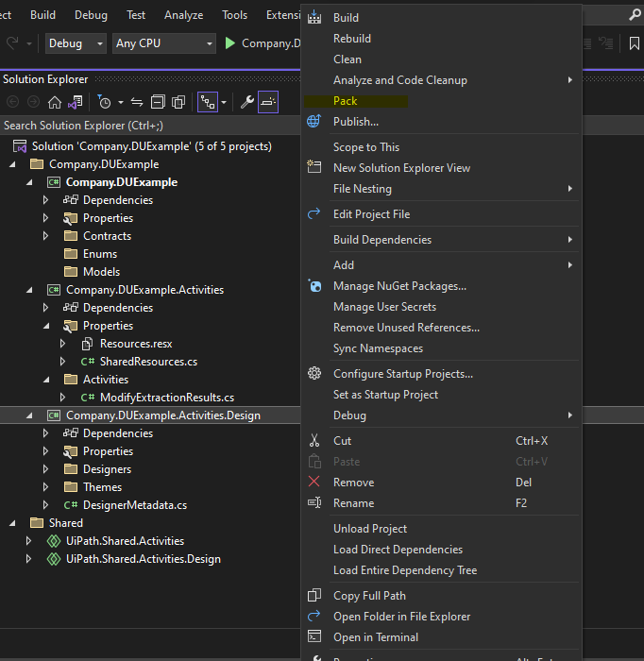The height and width of the screenshot is (661, 644).
Task: Open the File Nesting submenu
Action: [x=441, y=189]
